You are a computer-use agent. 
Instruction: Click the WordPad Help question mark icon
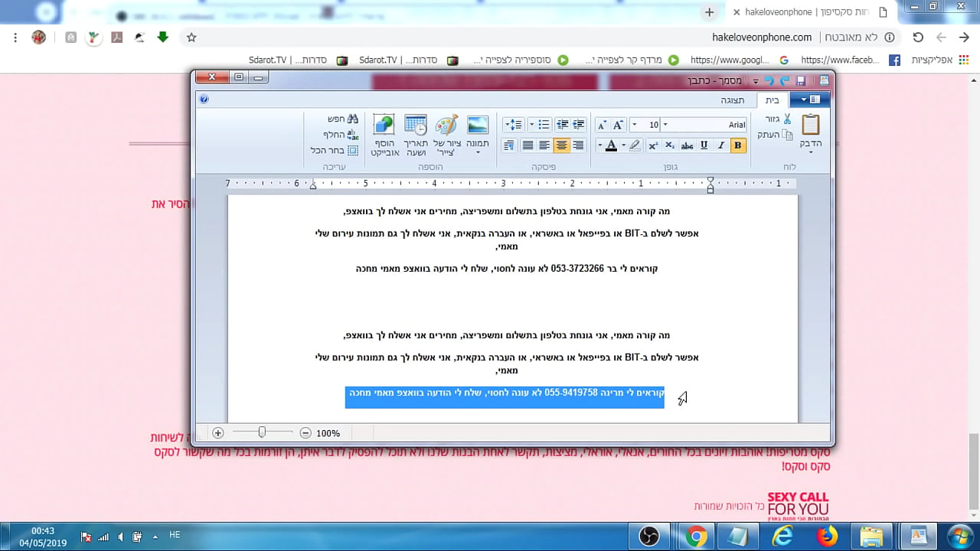203,99
